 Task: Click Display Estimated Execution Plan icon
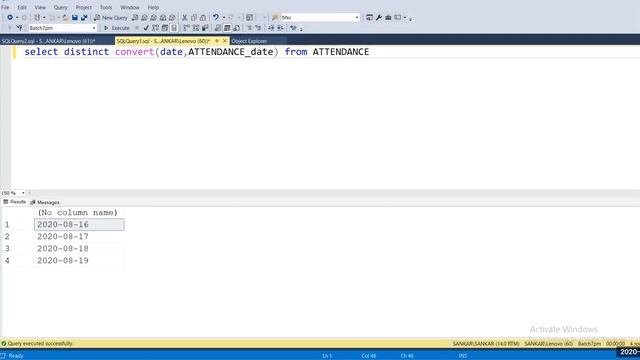tap(155, 28)
